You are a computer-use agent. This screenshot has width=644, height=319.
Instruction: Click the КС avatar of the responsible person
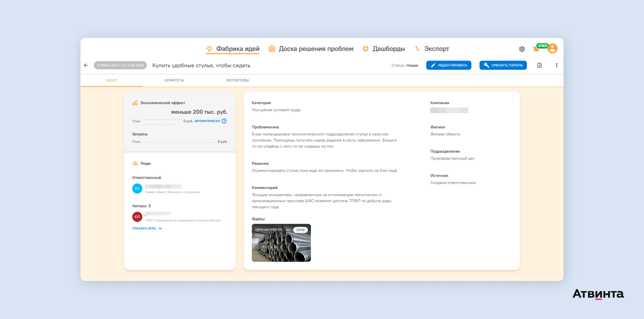pyautogui.click(x=137, y=188)
